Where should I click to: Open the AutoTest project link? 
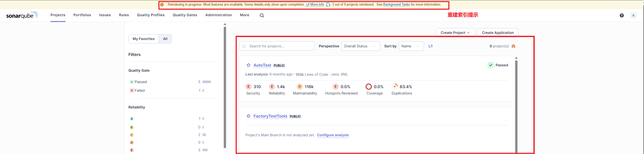click(x=262, y=65)
